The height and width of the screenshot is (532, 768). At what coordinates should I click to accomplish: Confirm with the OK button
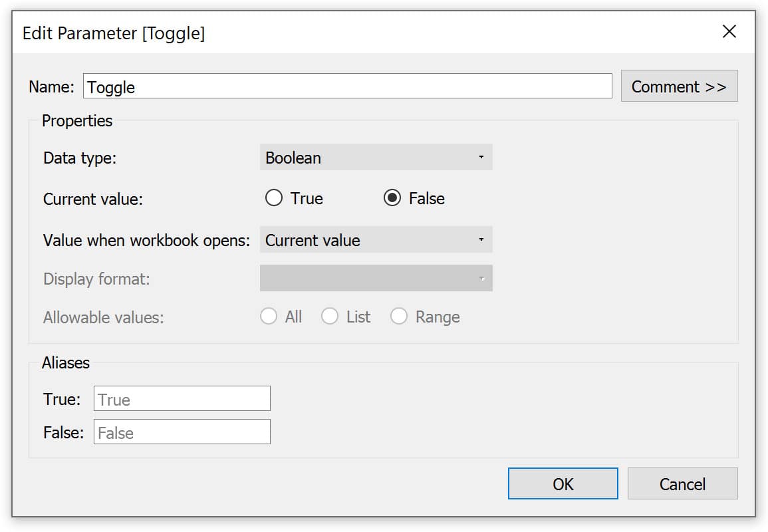point(563,483)
